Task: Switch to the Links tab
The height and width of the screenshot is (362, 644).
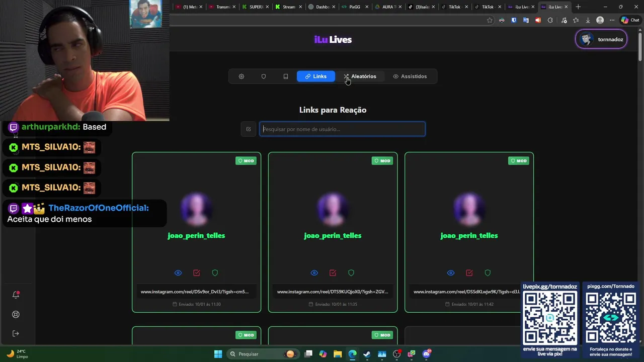Action: point(316,76)
